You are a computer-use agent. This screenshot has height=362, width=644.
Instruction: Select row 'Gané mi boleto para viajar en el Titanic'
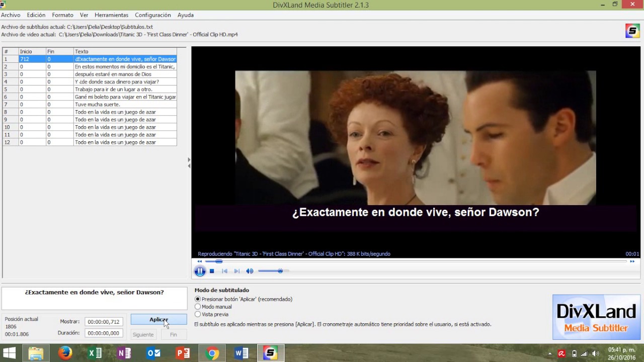coord(90,97)
